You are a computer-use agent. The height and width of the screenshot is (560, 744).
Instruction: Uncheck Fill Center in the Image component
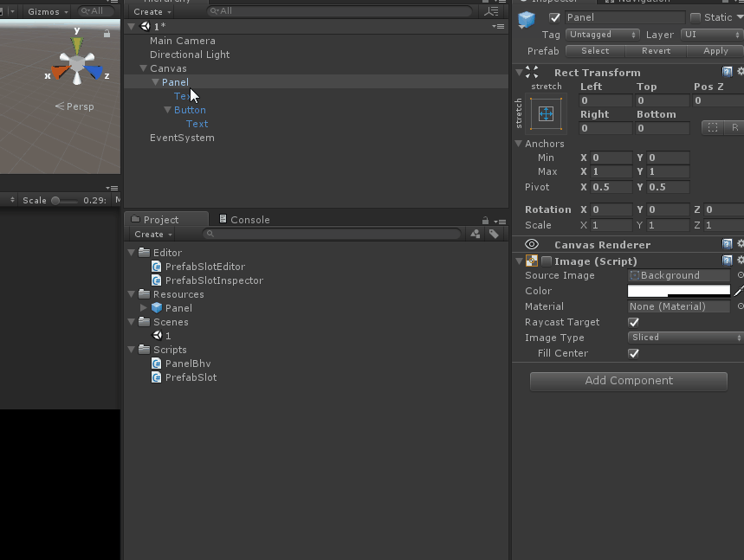click(x=633, y=353)
